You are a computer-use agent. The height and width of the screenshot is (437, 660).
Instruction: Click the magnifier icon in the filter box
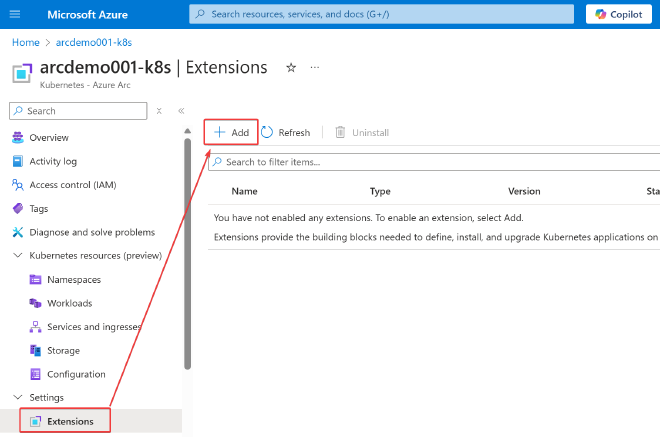(x=217, y=162)
